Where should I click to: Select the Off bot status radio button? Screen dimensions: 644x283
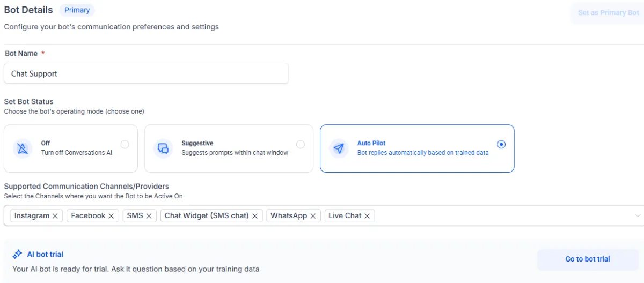coord(125,144)
